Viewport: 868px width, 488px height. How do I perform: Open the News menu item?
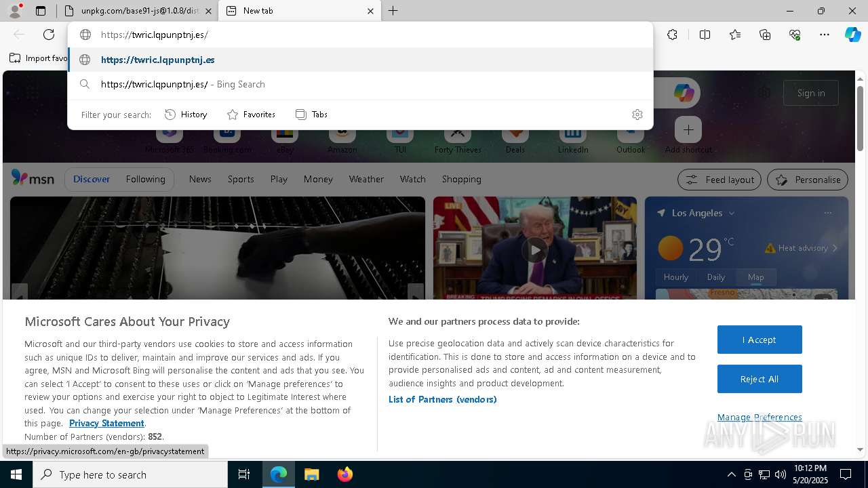(x=200, y=179)
